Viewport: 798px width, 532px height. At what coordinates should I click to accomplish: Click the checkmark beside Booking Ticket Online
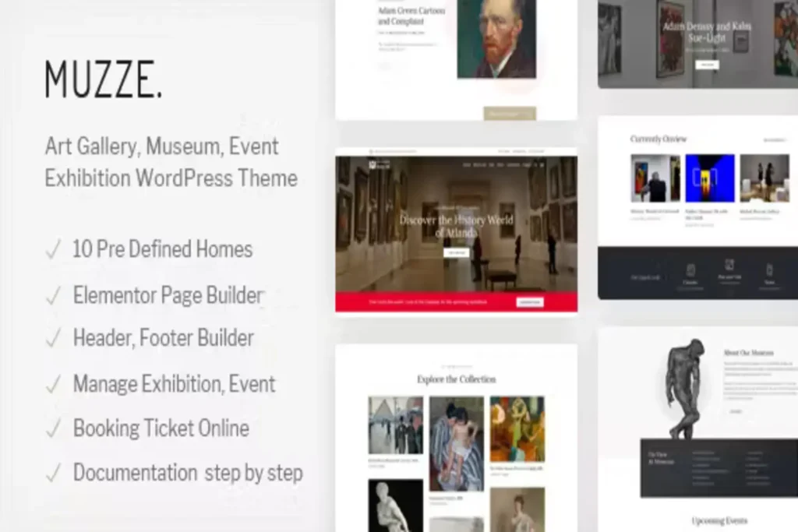(x=53, y=428)
